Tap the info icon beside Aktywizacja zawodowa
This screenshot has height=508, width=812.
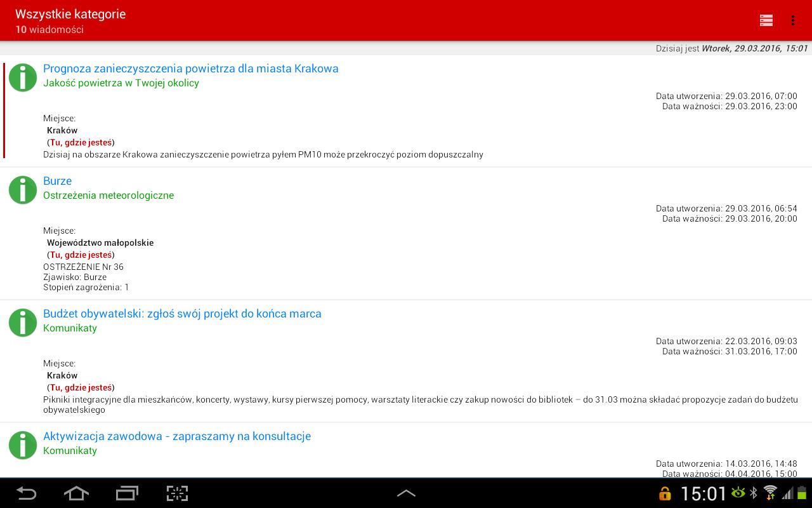(23, 445)
